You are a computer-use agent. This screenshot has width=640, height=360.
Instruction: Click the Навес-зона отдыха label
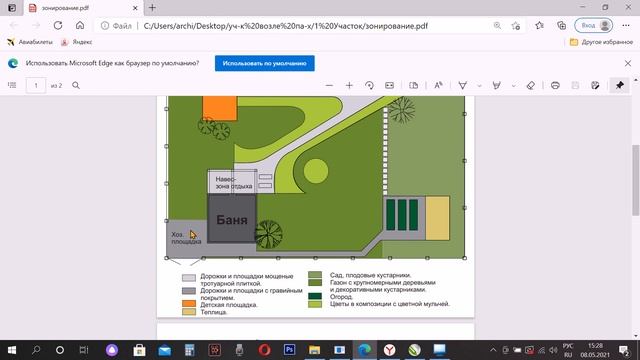point(233,182)
